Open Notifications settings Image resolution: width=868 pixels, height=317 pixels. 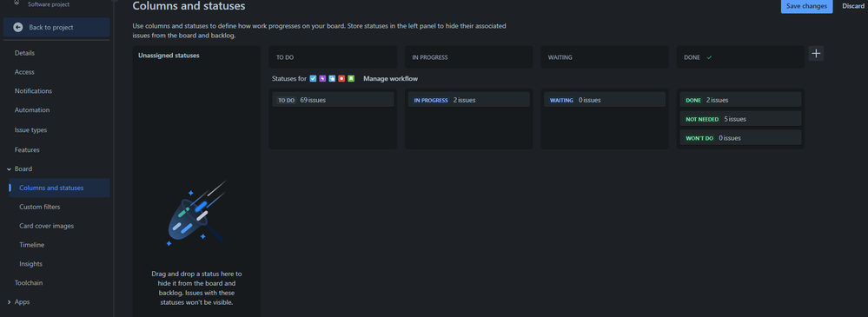click(33, 90)
